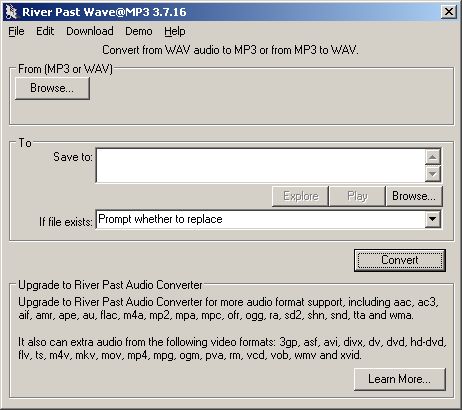The image size is (462, 410).
Task: Start conversion with the Convert button
Action: coord(400,260)
